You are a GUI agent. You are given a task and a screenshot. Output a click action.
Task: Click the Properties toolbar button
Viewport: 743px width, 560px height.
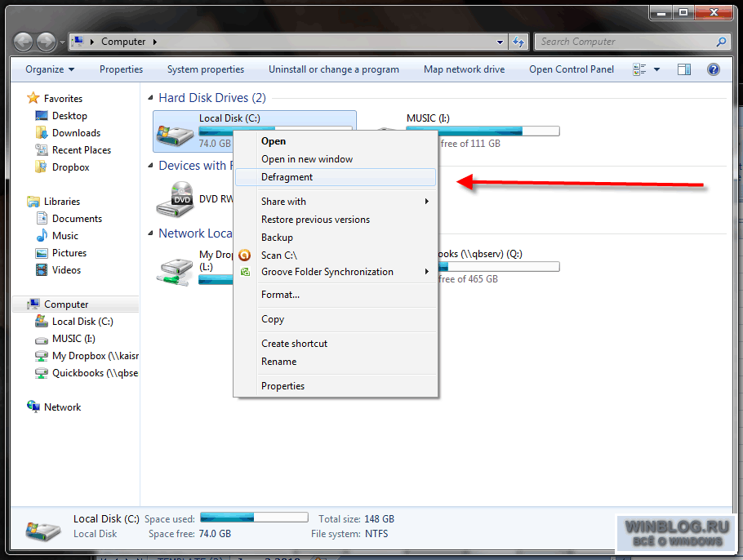pos(122,69)
